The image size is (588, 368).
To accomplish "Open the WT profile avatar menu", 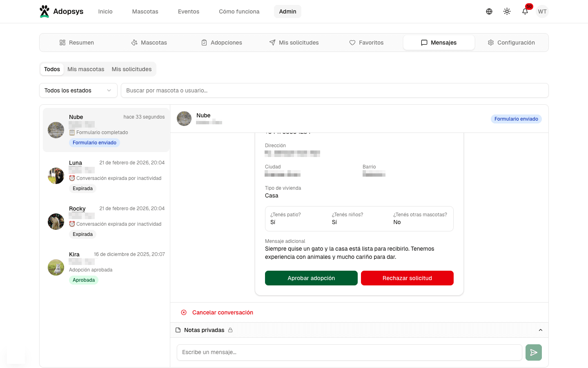I will pyautogui.click(x=542, y=11).
